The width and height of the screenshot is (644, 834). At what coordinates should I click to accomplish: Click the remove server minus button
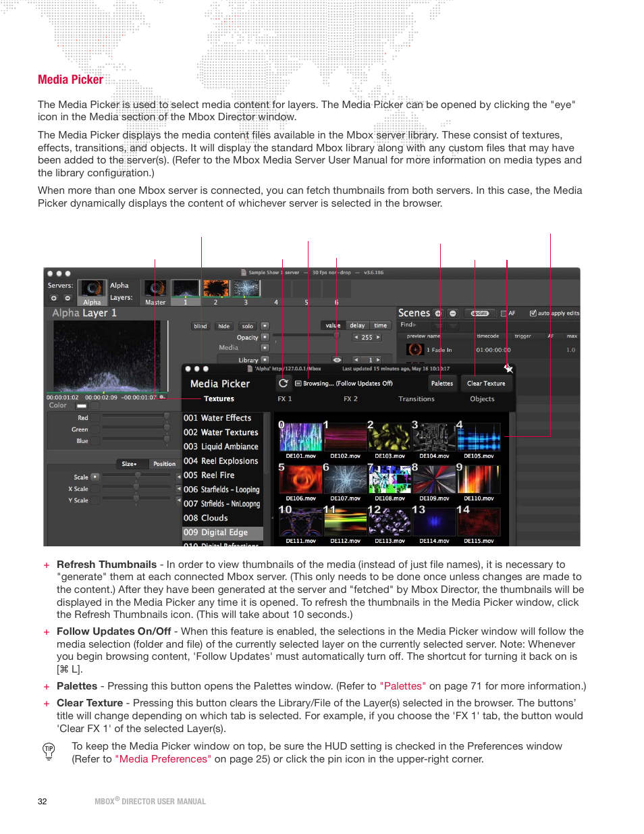click(68, 298)
